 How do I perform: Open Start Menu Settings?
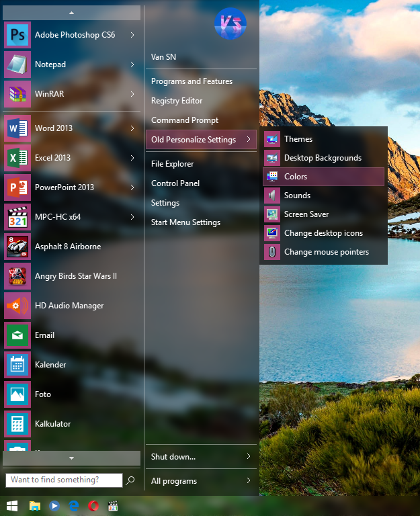[201, 222]
